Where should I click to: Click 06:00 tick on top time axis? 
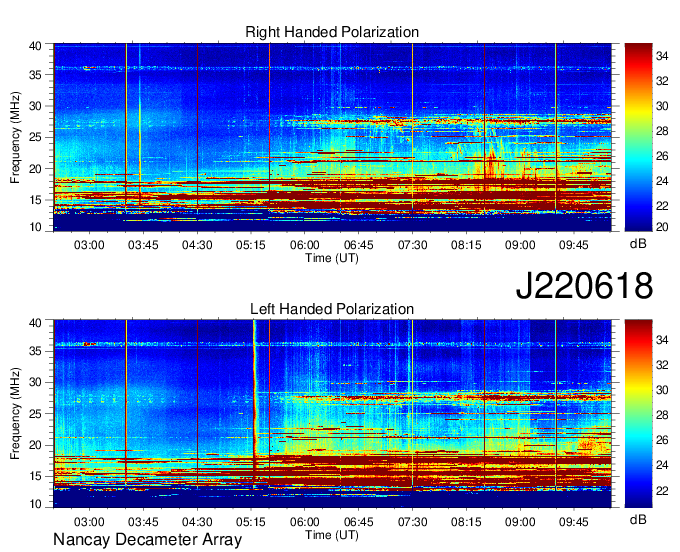click(304, 245)
